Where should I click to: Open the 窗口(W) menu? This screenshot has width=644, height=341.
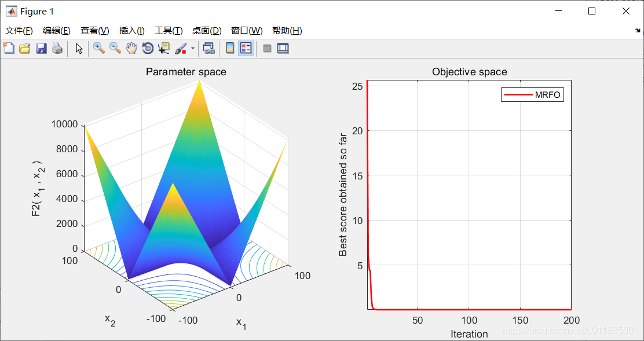click(x=247, y=31)
